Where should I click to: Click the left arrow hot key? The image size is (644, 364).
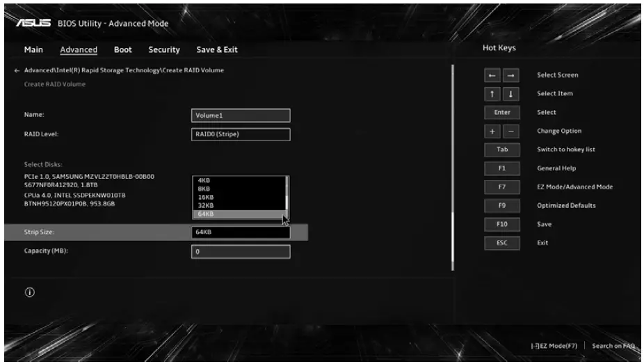click(x=492, y=75)
